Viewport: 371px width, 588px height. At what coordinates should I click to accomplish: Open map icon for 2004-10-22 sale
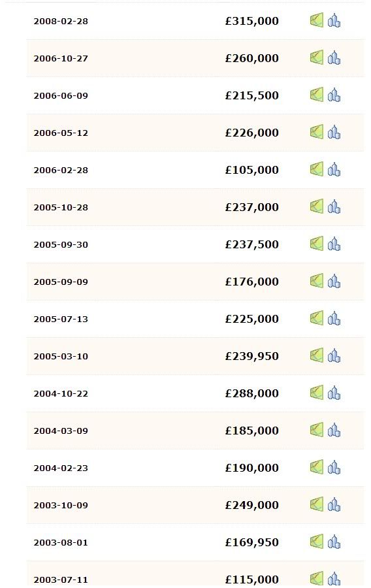317,393
